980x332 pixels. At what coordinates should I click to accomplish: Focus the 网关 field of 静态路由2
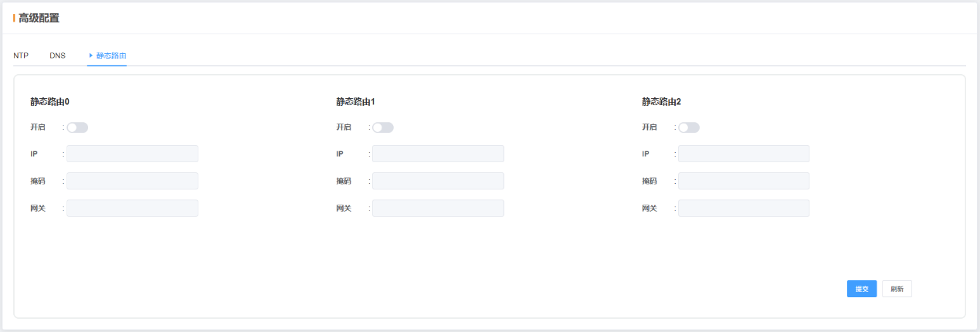(744, 208)
